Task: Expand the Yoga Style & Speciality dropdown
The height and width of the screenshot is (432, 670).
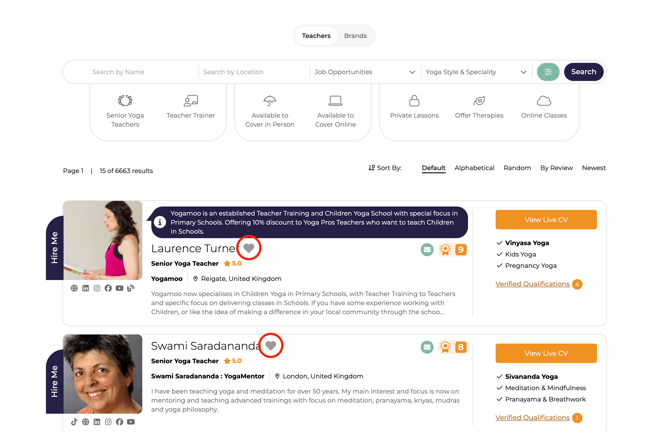Action: pyautogui.click(x=476, y=72)
